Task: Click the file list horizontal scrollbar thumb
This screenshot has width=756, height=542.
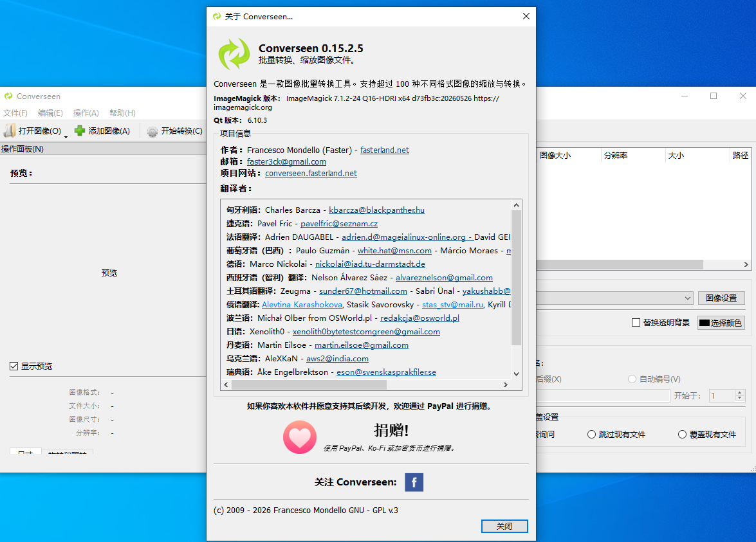Action: (620, 264)
